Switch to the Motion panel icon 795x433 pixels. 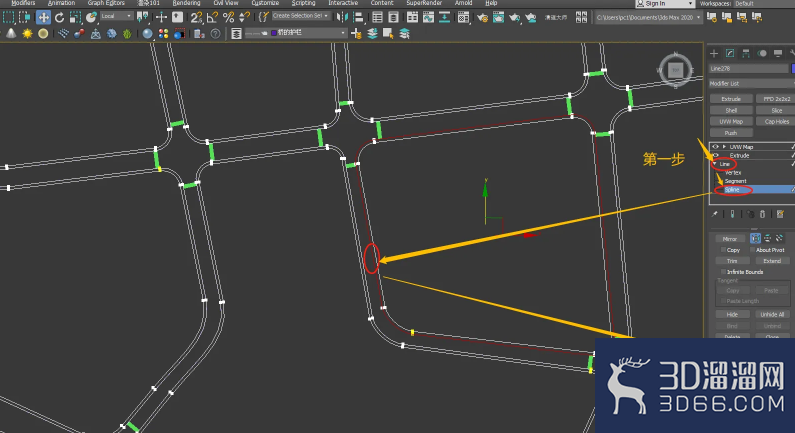pos(762,53)
